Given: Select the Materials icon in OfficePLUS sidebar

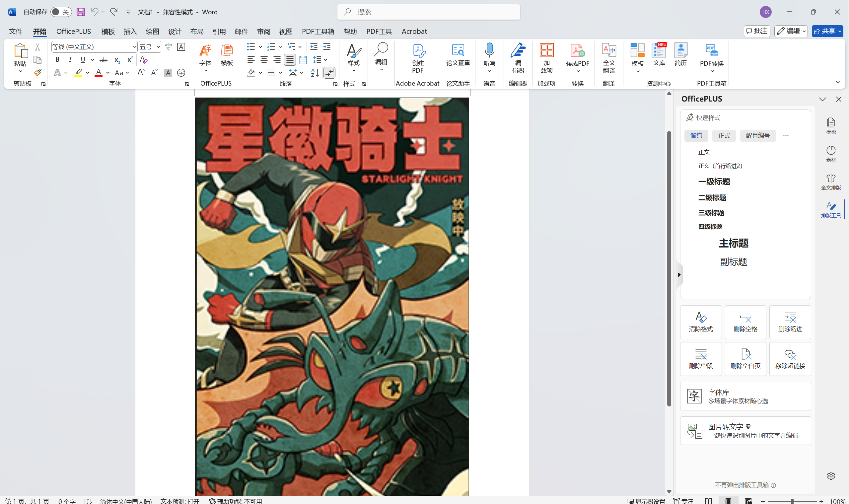Looking at the screenshot, I should [x=831, y=154].
